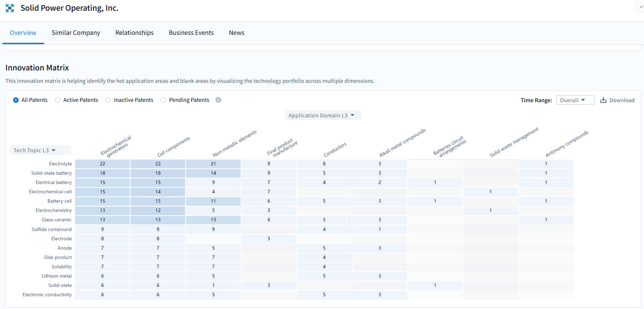This screenshot has height=309, width=644.
Task: Choose the Inactive Patents option
Action: (108, 100)
